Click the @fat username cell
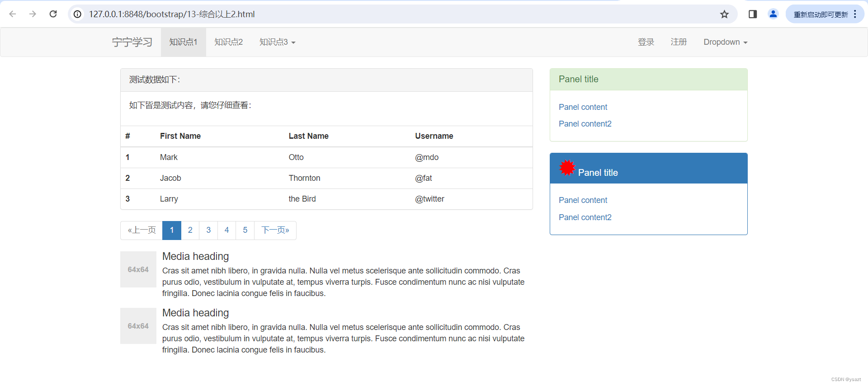 (x=424, y=178)
